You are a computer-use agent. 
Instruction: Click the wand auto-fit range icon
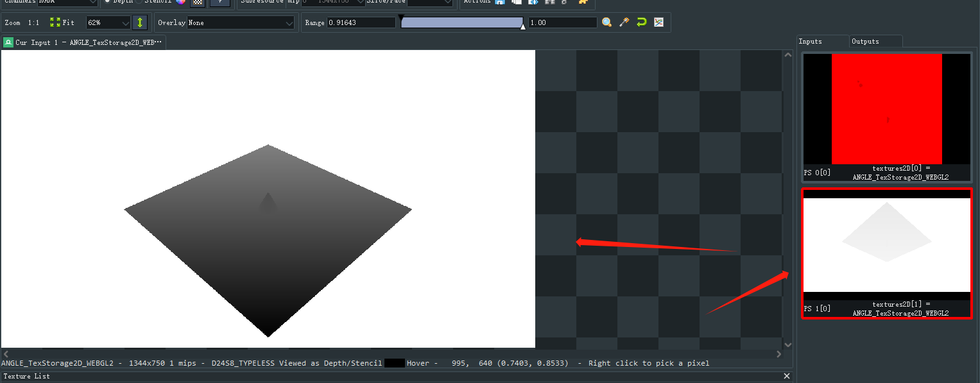pos(624,22)
